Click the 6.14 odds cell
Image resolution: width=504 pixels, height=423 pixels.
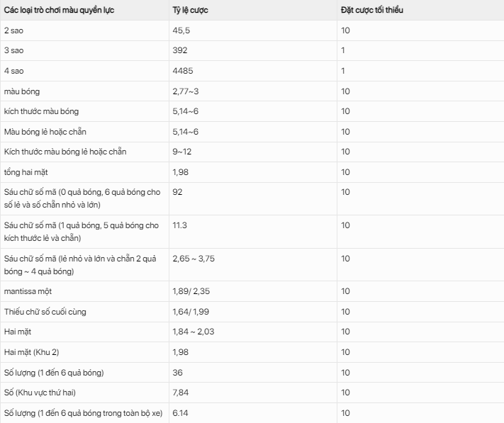click(180, 412)
